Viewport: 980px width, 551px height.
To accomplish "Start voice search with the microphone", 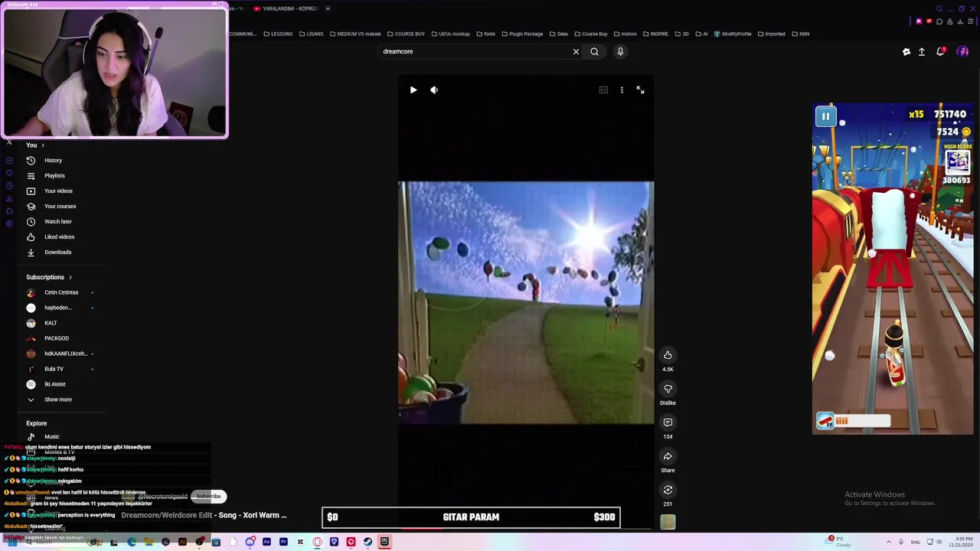I will pos(620,51).
